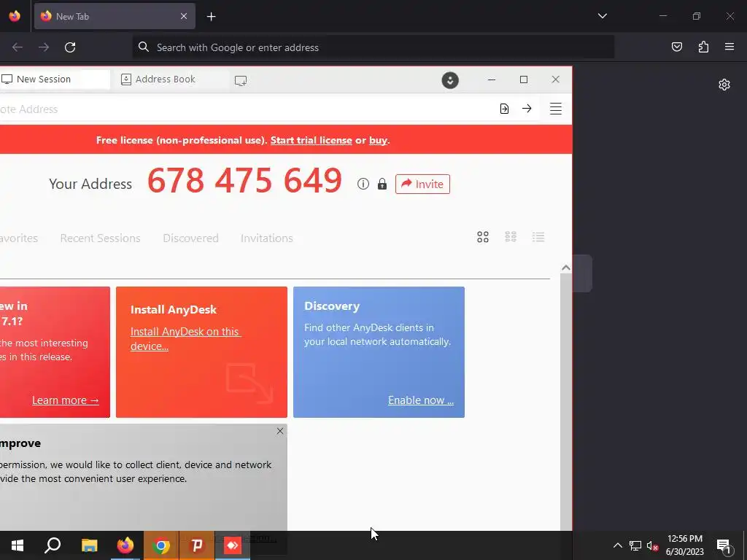This screenshot has width=747, height=560.
Task: Click the Firefox taskbar icon
Action: [125, 545]
